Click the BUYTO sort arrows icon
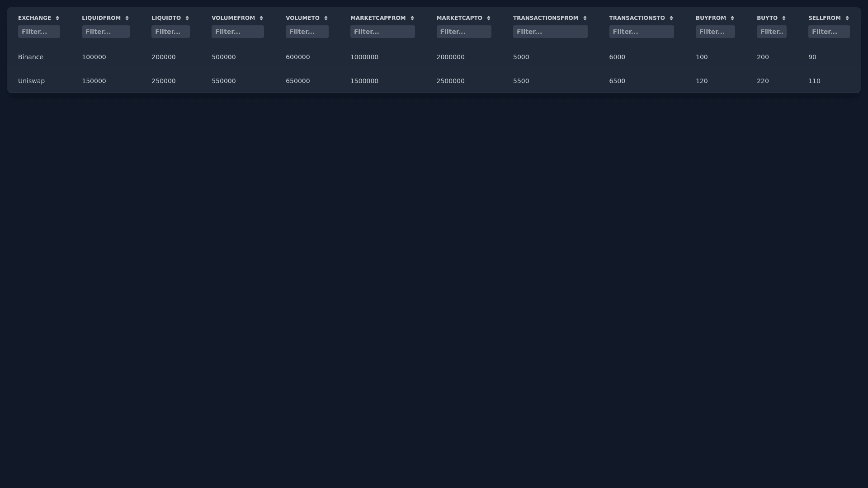This screenshot has width=868, height=488. click(x=784, y=18)
